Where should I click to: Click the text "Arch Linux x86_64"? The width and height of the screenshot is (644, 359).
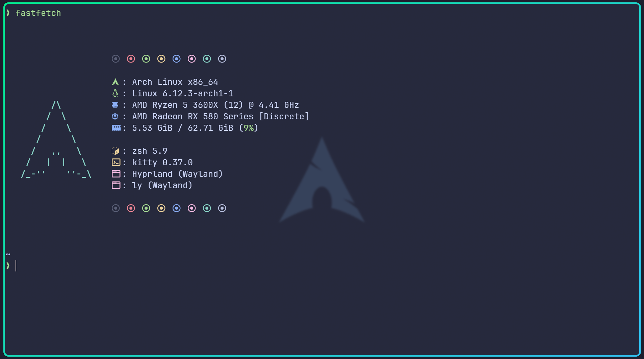click(x=175, y=82)
